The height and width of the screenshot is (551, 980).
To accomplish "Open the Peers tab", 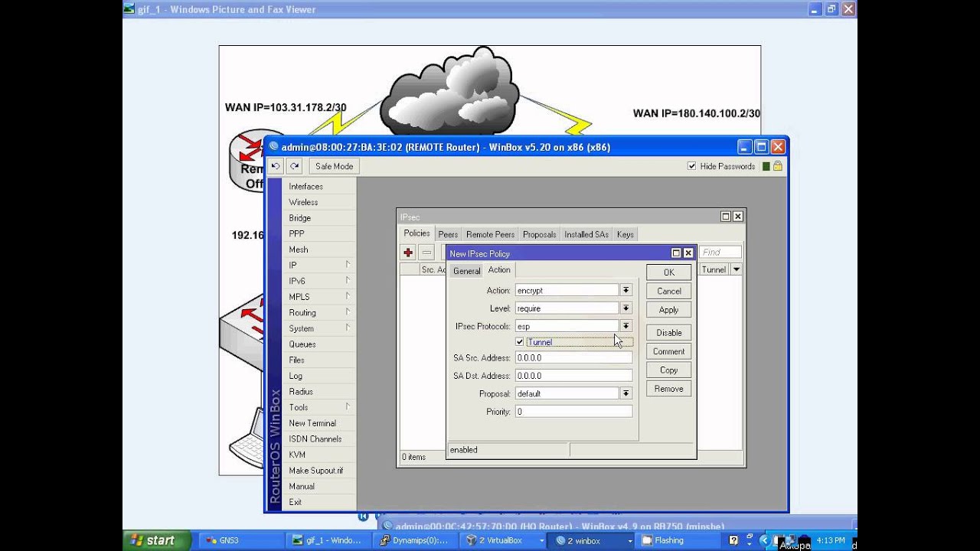I will tap(448, 234).
